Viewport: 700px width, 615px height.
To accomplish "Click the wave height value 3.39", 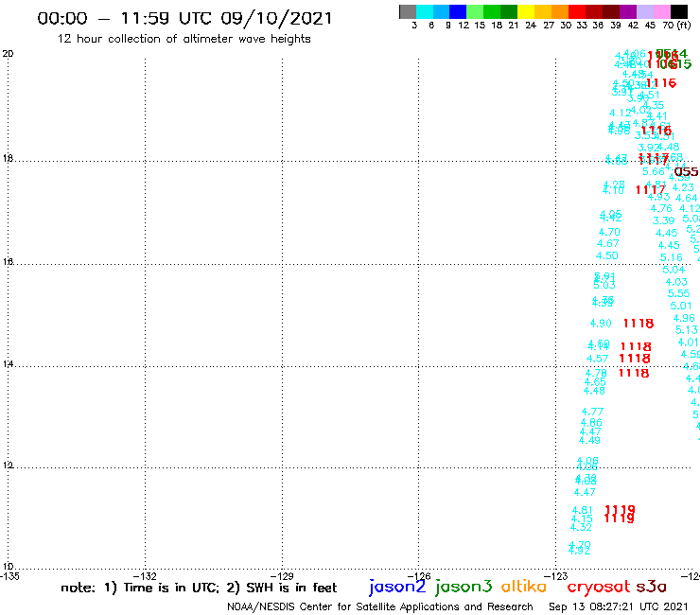I will (663, 220).
